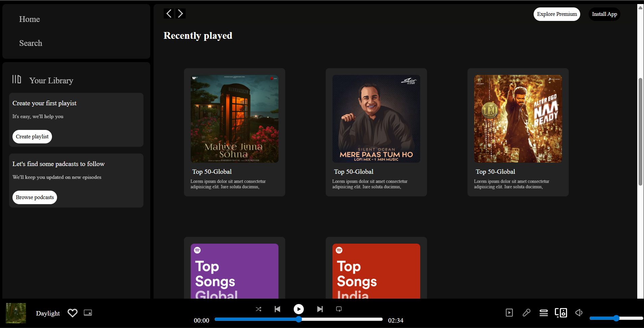Toggle repeat mode
Image resolution: width=644 pixels, height=328 pixels.
point(339,309)
